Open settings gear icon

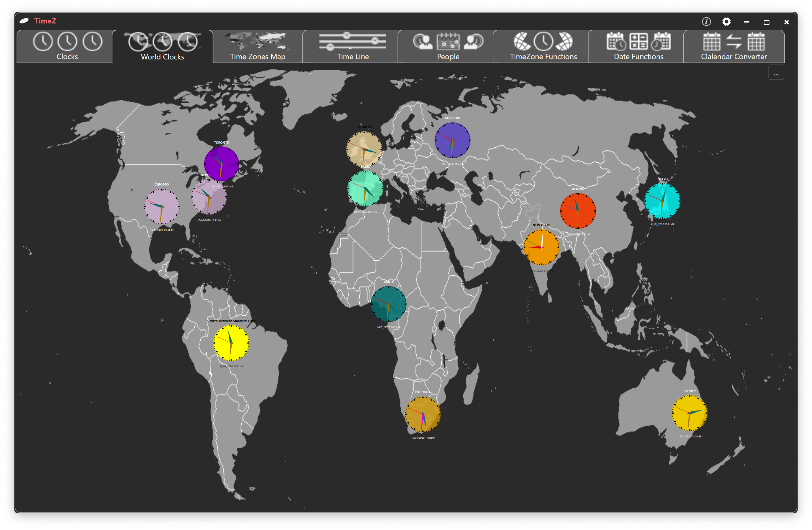pos(726,22)
